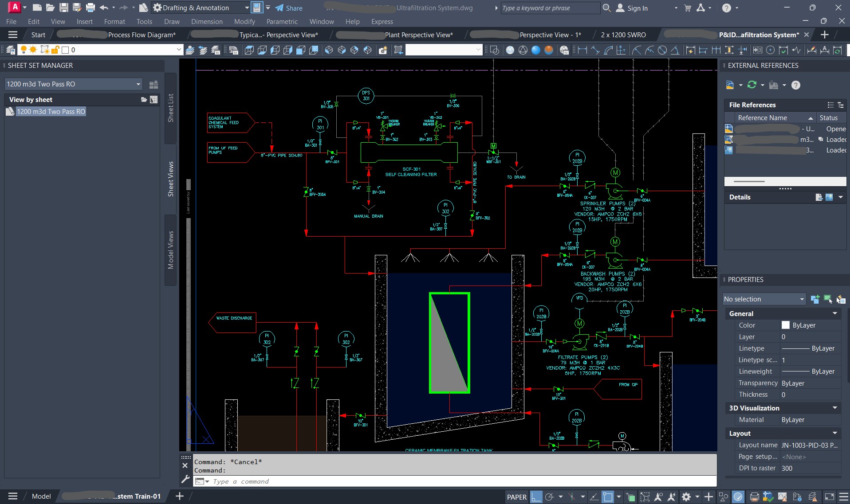Click the Share button
The width and height of the screenshot is (850, 504).
(289, 8)
